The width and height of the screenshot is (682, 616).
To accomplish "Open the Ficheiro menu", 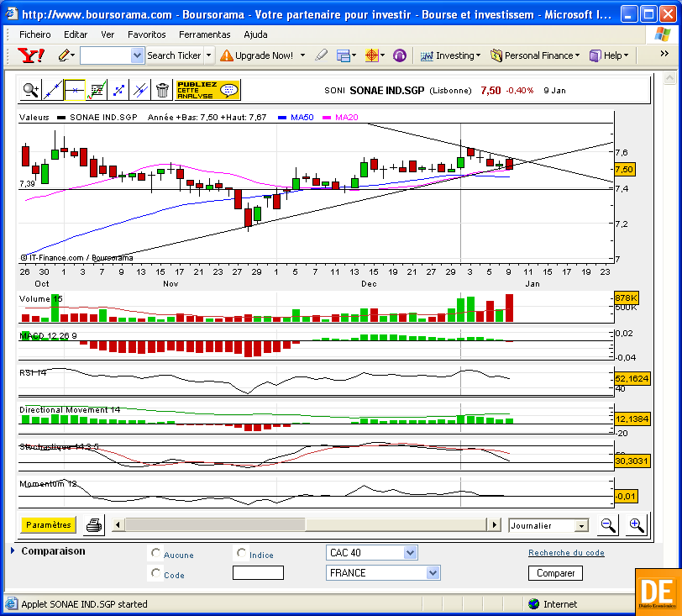I will pyautogui.click(x=34, y=34).
